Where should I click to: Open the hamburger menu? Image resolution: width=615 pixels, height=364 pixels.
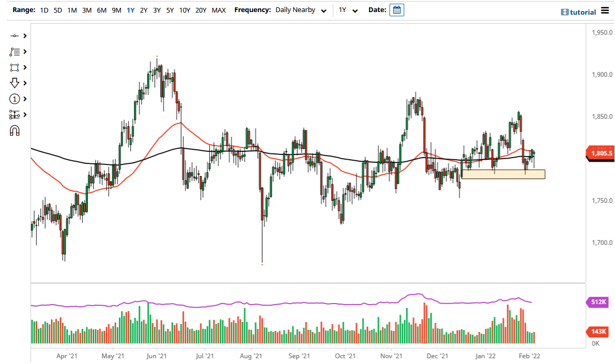click(x=606, y=9)
